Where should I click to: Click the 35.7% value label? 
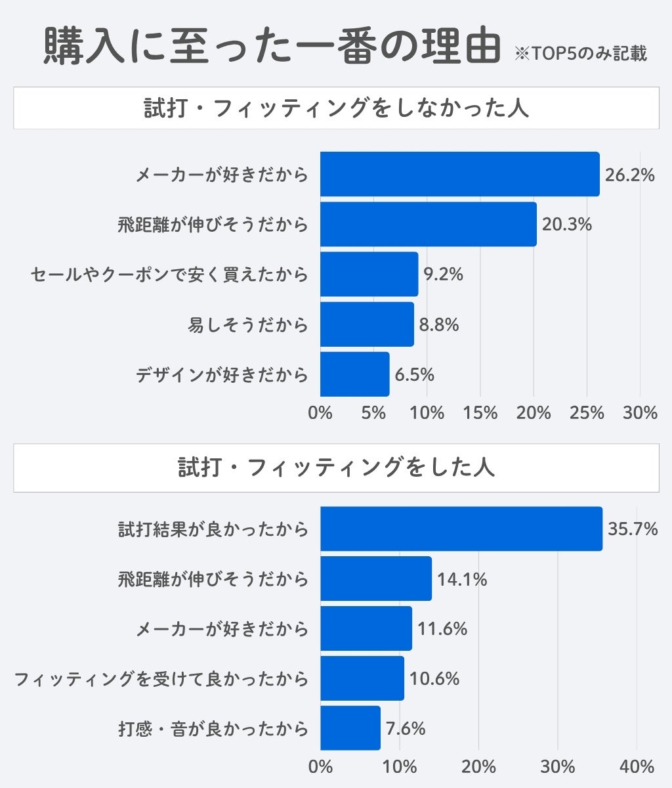pos(633,529)
